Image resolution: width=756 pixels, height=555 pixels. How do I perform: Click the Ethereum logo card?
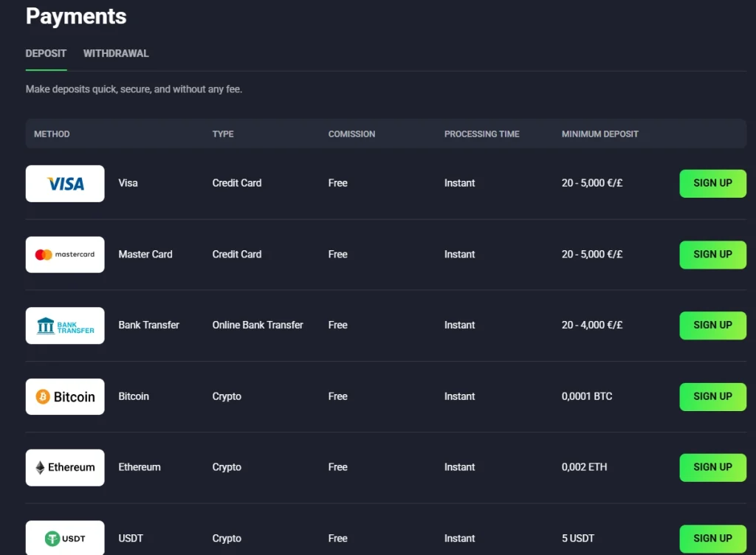pyautogui.click(x=65, y=467)
